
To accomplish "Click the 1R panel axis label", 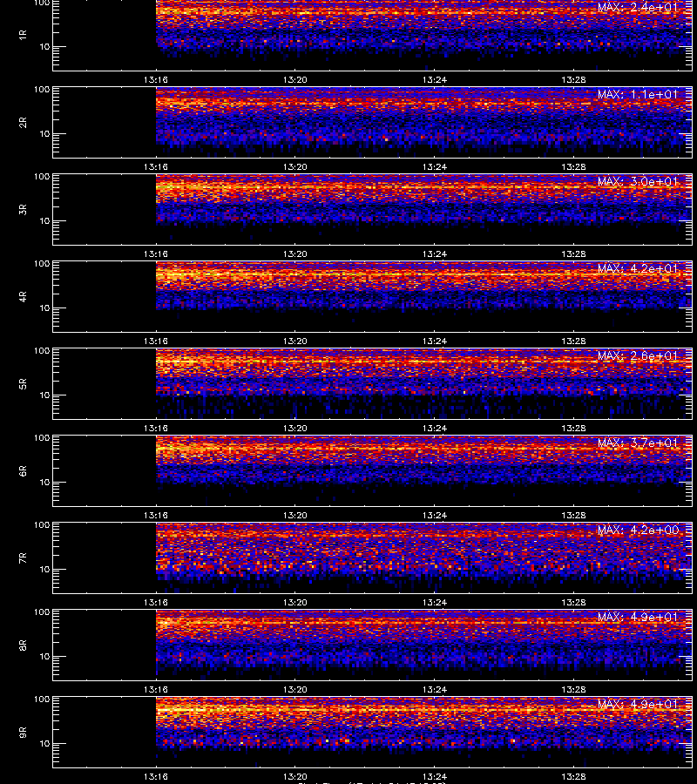I will [23, 35].
